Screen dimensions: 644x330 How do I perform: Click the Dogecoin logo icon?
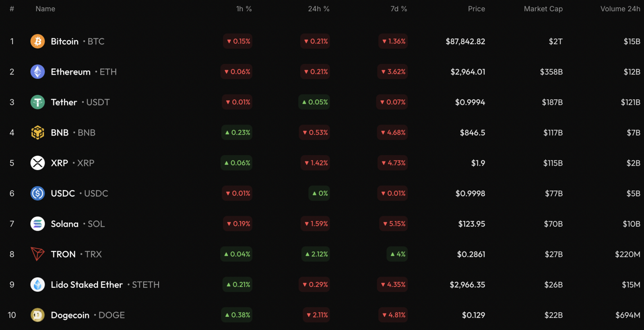point(37,315)
